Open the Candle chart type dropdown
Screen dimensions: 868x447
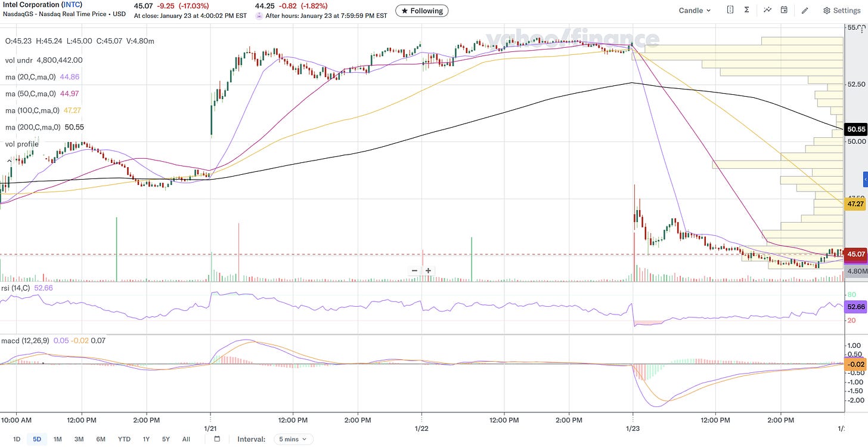[695, 10]
